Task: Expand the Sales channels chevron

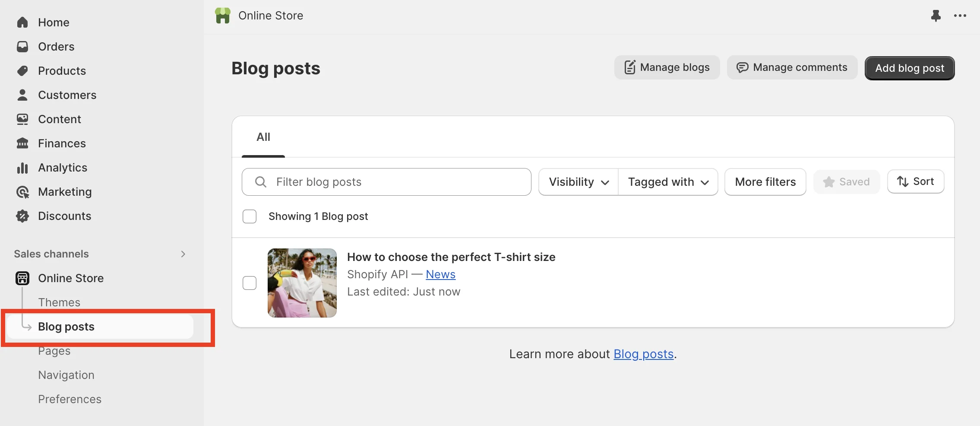Action: click(x=183, y=254)
